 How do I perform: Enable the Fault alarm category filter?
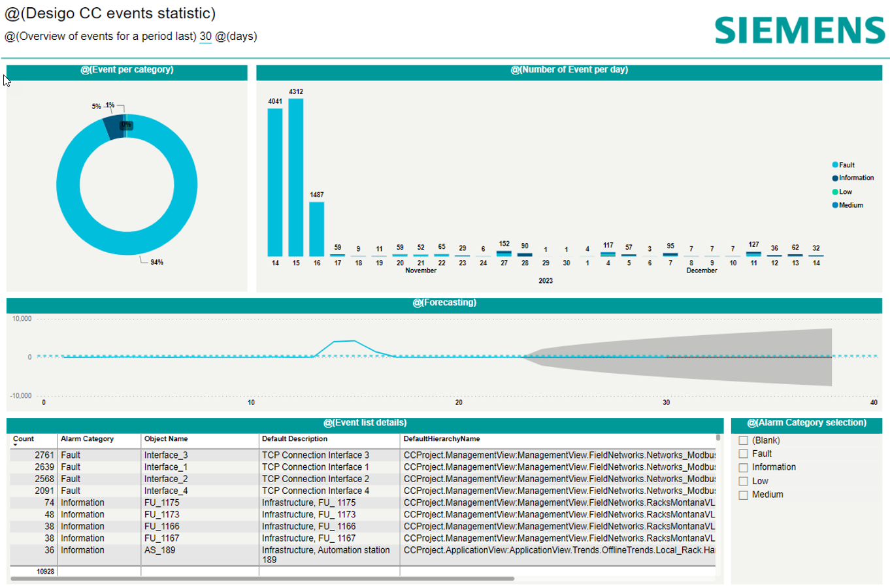(x=743, y=454)
